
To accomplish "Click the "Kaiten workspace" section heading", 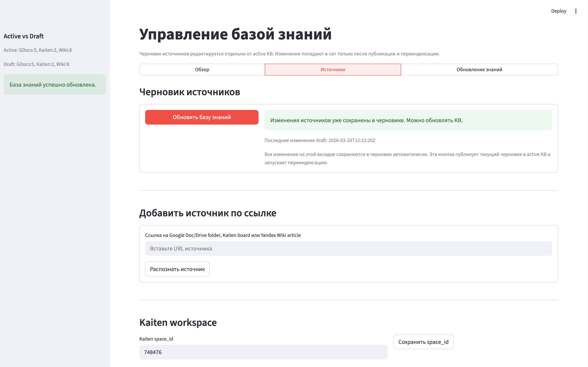I will pos(178,323).
